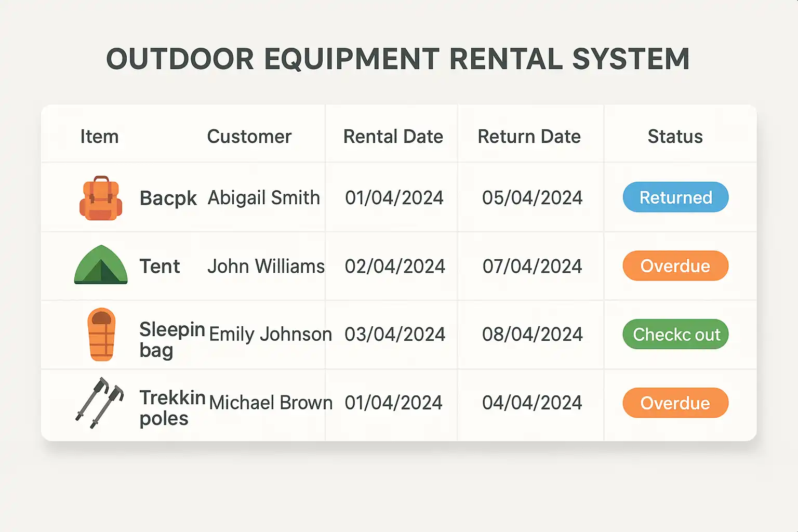Open John Williams' Overdue status badge
The height and width of the screenshot is (532, 798).
click(x=675, y=266)
